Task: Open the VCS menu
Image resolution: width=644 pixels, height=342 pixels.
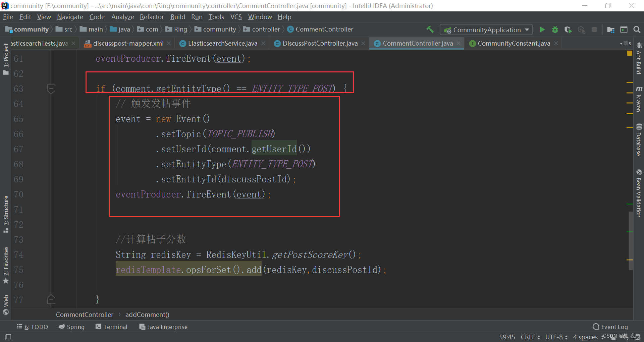Action: tap(236, 17)
